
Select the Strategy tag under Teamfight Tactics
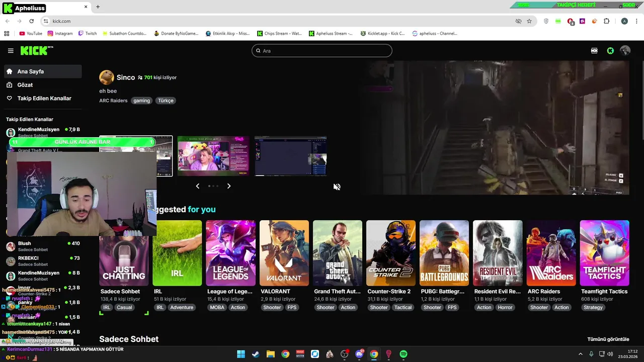593,308
